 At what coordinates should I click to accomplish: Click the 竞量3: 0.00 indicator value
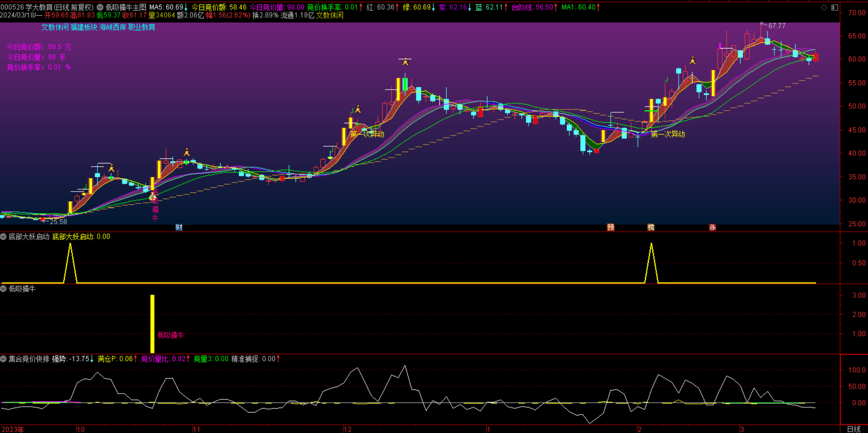[211, 359]
